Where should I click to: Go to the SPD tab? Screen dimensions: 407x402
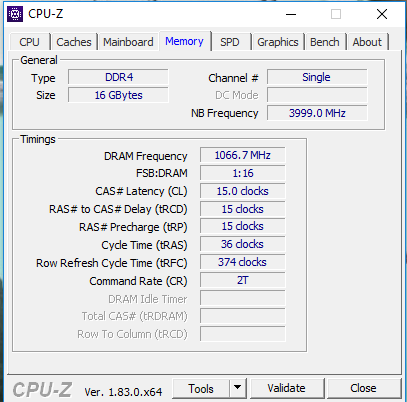point(230,42)
